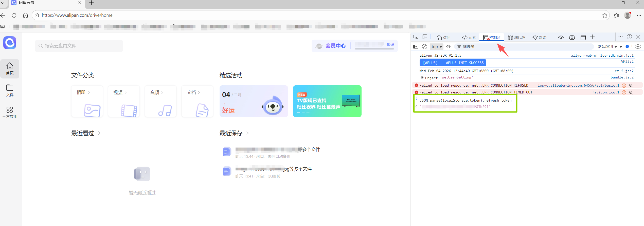Create a live expression with the eye icon
Viewport: 644px width, 226px height.
pos(449,46)
